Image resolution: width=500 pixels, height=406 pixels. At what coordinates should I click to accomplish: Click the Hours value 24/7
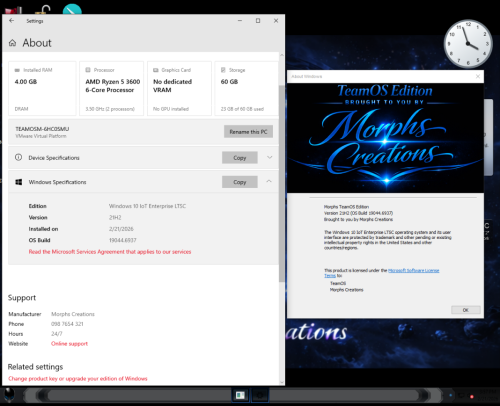[x=57, y=334]
